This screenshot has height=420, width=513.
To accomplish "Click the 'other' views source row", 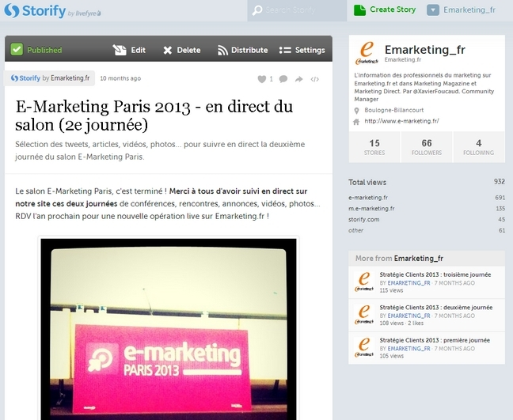I will (x=427, y=230).
